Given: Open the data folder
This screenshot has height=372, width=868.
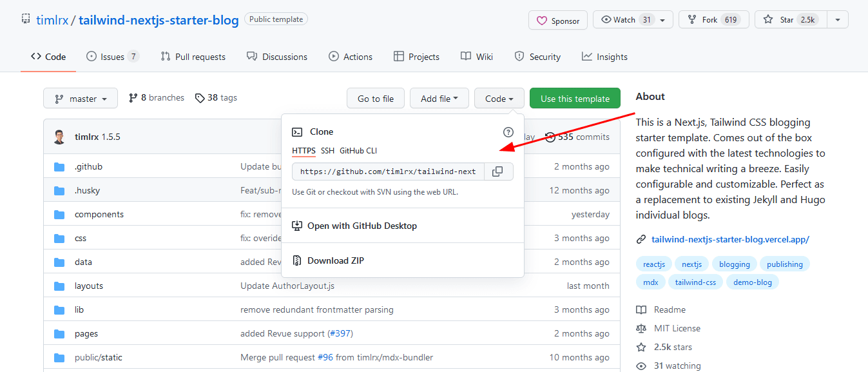Looking at the screenshot, I should (83, 262).
